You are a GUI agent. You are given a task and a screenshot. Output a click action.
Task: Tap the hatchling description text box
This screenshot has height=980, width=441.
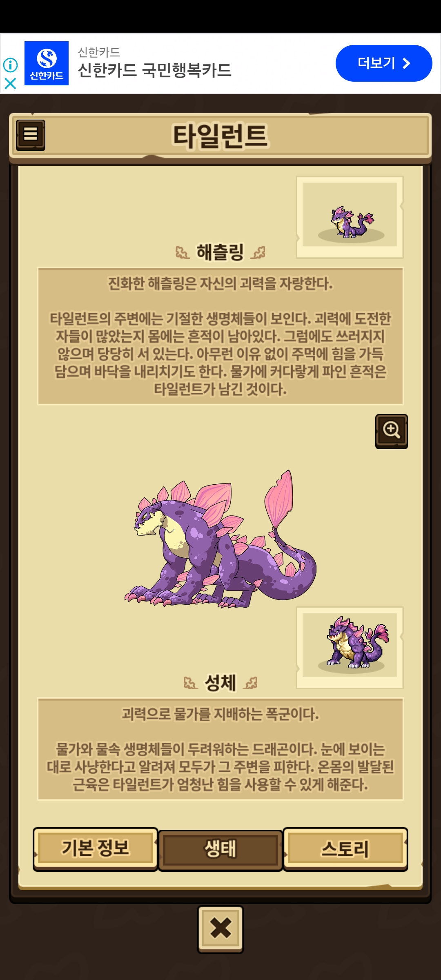[x=220, y=336]
